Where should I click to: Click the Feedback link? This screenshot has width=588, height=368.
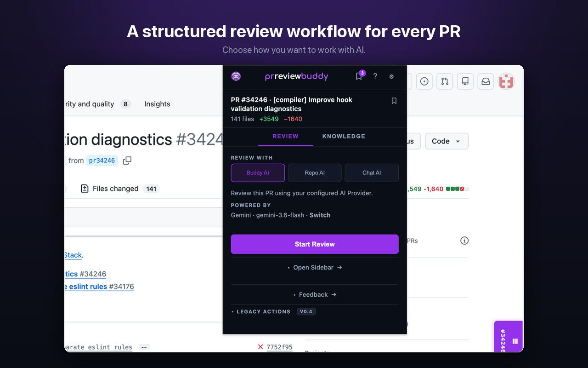pos(315,294)
